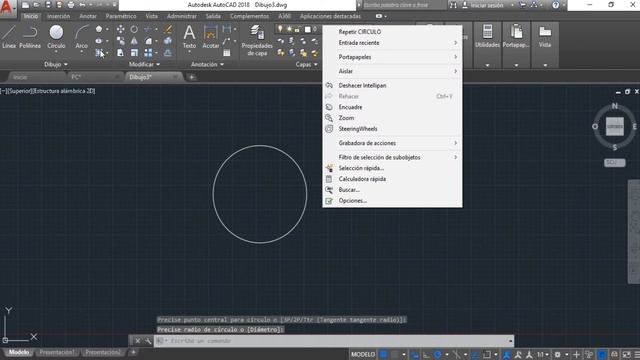The width and height of the screenshot is (640, 360).
Task: Click the Print icon in quick access toolbar
Action: pos(71,5)
